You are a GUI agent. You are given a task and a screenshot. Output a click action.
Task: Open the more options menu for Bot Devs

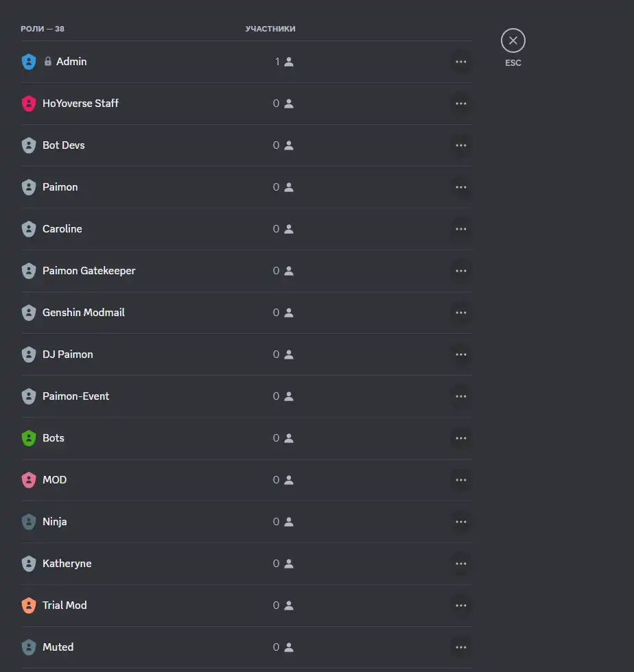(460, 145)
